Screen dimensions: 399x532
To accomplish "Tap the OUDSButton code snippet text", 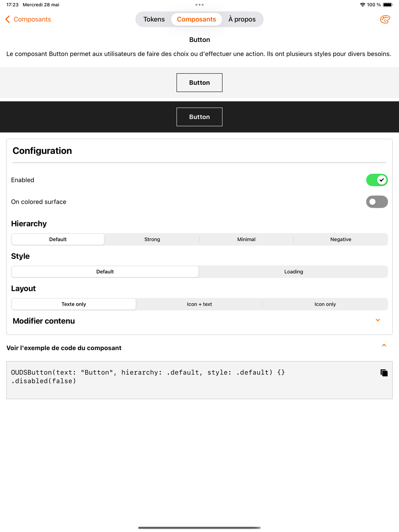I will coord(148,376).
